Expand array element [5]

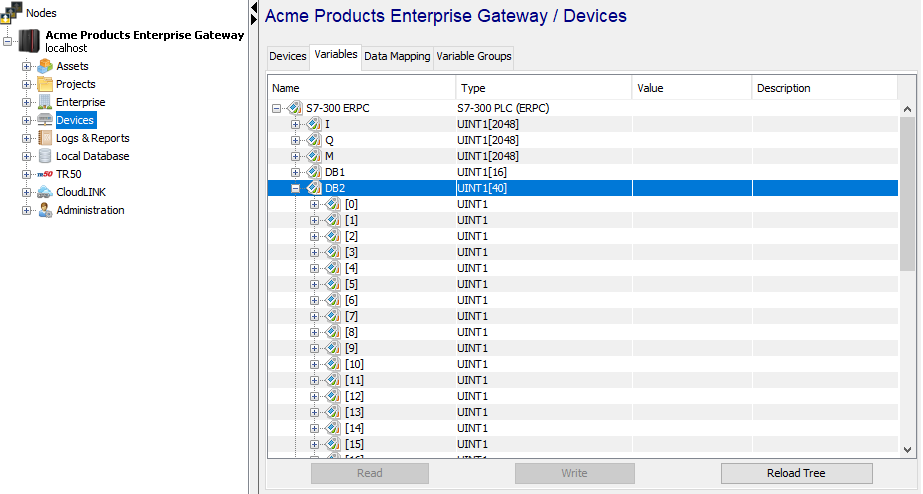(314, 284)
